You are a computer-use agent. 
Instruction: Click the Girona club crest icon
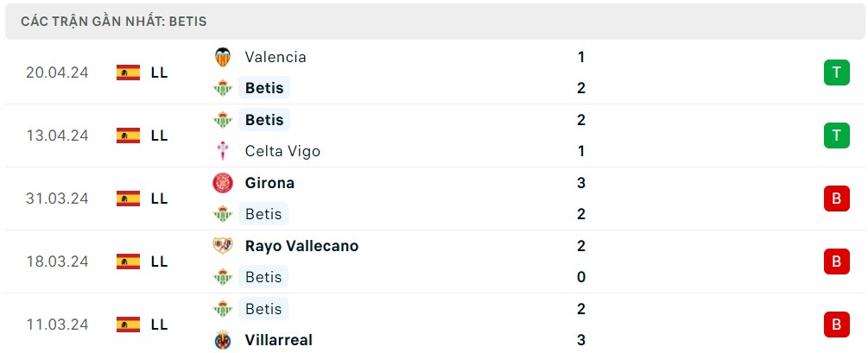pyautogui.click(x=223, y=183)
